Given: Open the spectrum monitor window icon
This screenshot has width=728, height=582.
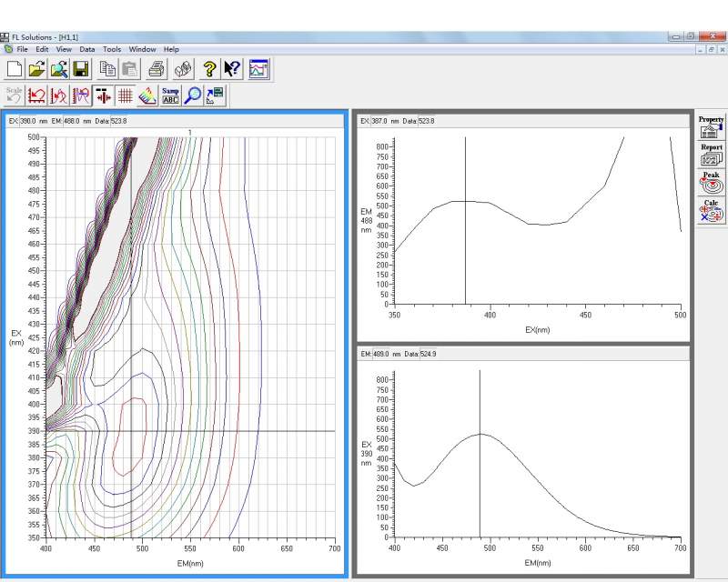Looking at the screenshot, I should click(259, 69).
